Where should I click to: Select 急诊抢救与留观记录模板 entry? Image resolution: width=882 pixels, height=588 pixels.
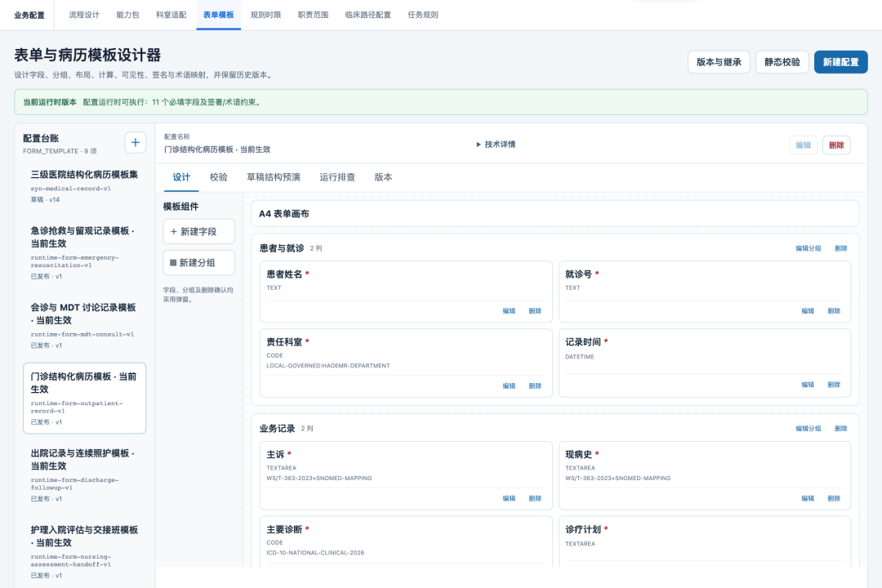coord(84,253)
